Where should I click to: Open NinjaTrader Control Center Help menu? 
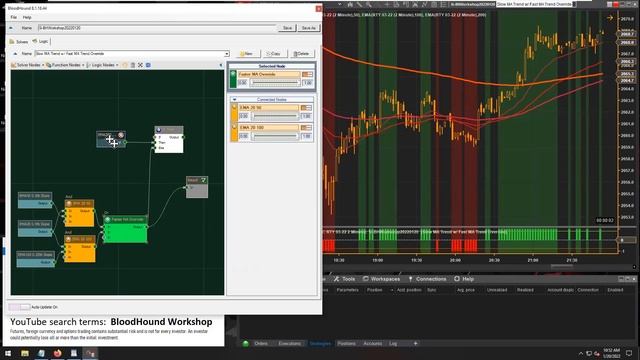(x=464, y=279)
